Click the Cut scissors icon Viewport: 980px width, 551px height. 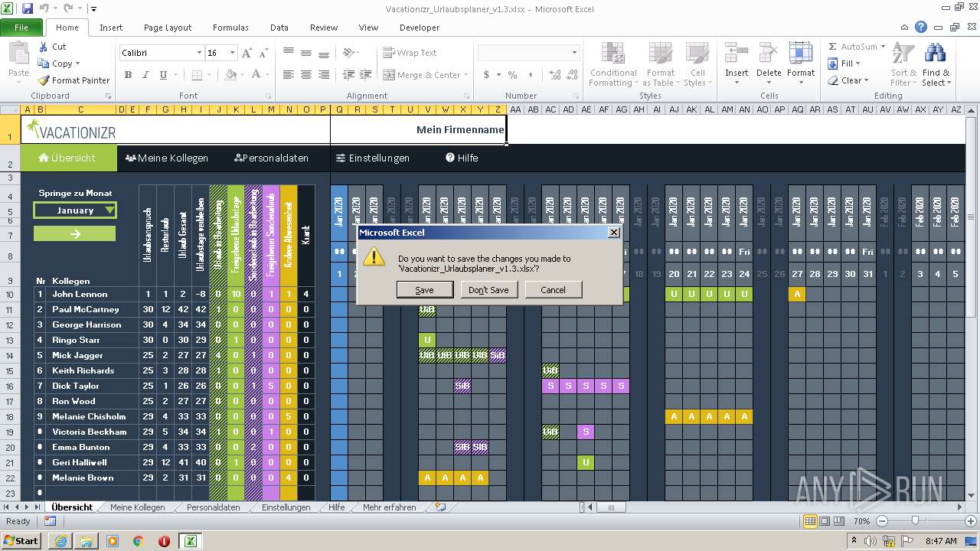click(44, 47)
